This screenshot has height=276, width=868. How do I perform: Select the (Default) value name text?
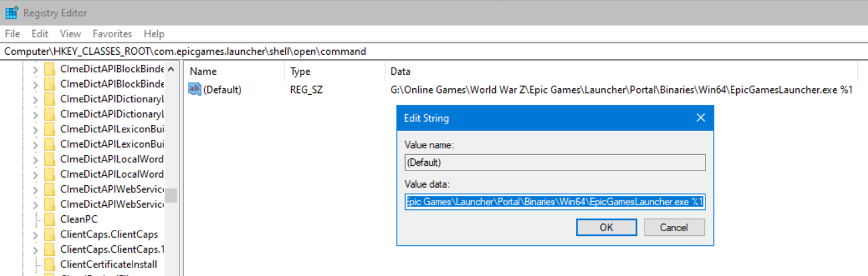pyautogui.click(x=222, y=90)
